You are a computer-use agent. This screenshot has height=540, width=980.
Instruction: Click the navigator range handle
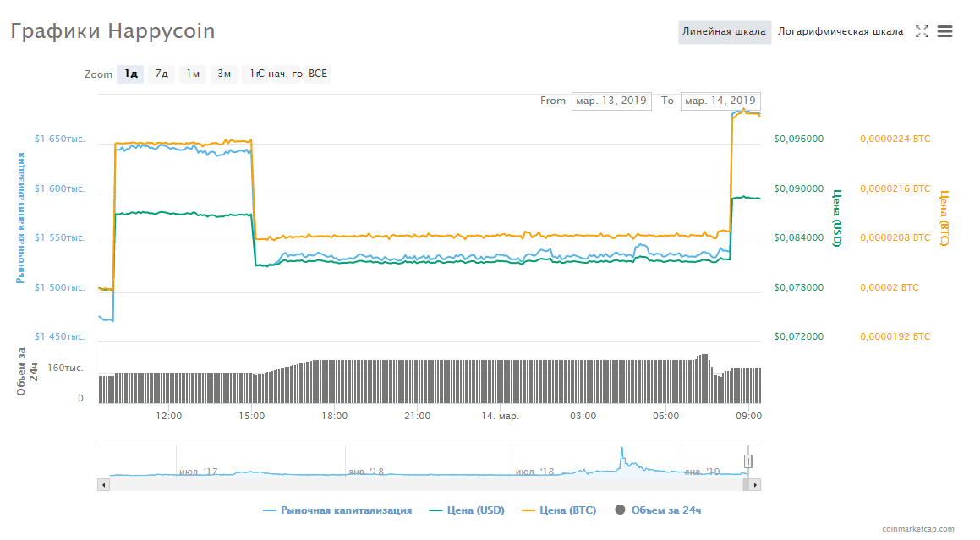748,461
